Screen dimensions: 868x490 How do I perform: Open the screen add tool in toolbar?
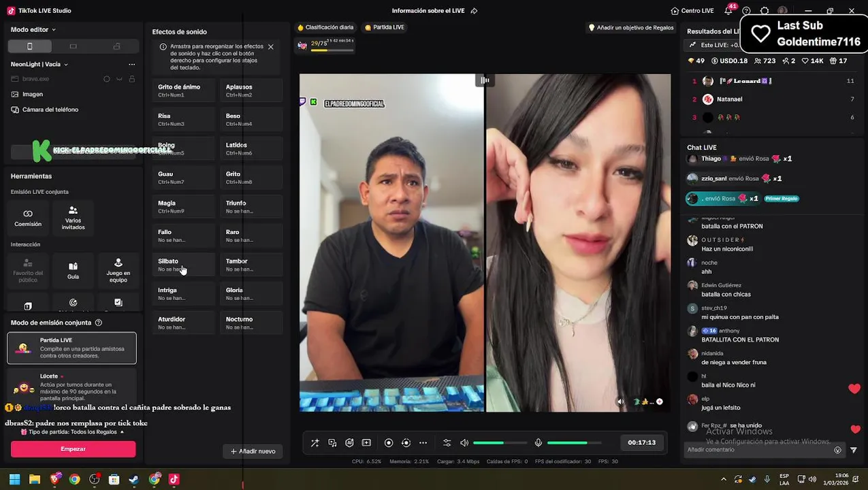pos(366,442)
